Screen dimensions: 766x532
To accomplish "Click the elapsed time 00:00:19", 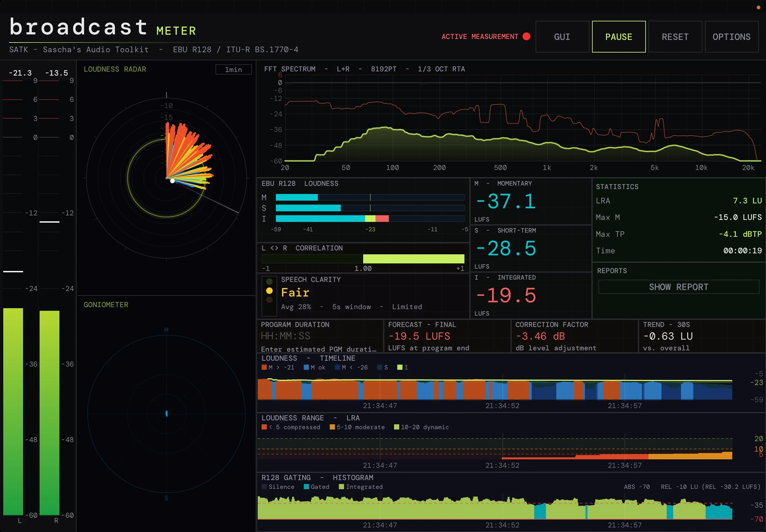I will [743, 251].
